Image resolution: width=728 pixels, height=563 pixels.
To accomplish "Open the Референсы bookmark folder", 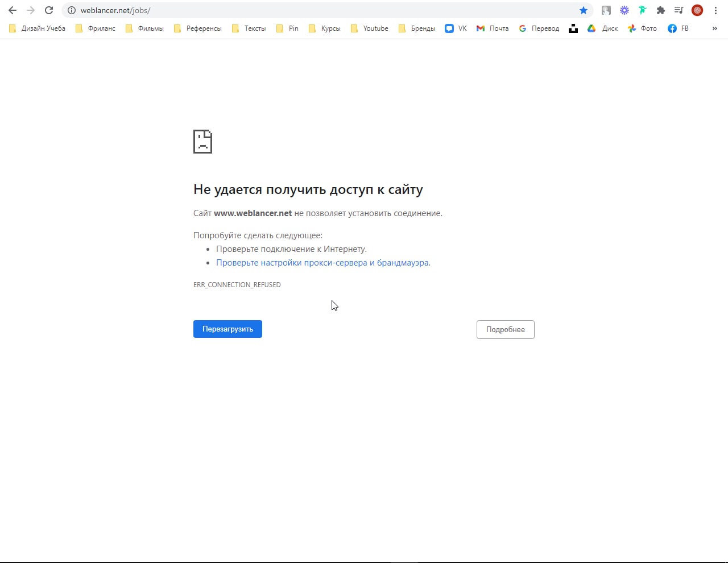I will pyautogui.click(x=198, y=28).
